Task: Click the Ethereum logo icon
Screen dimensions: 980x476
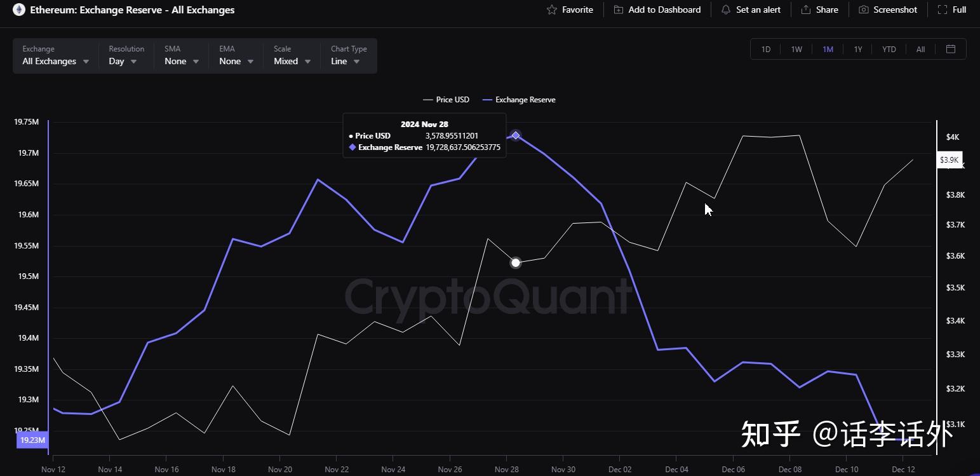Action: [19, 10]
